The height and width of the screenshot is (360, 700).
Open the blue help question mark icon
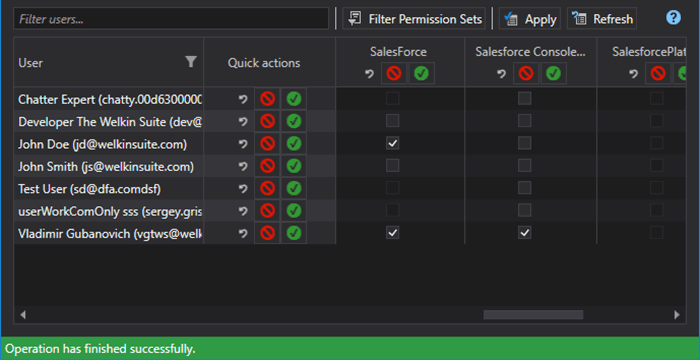pyautogui.click(x=673, y=18)
